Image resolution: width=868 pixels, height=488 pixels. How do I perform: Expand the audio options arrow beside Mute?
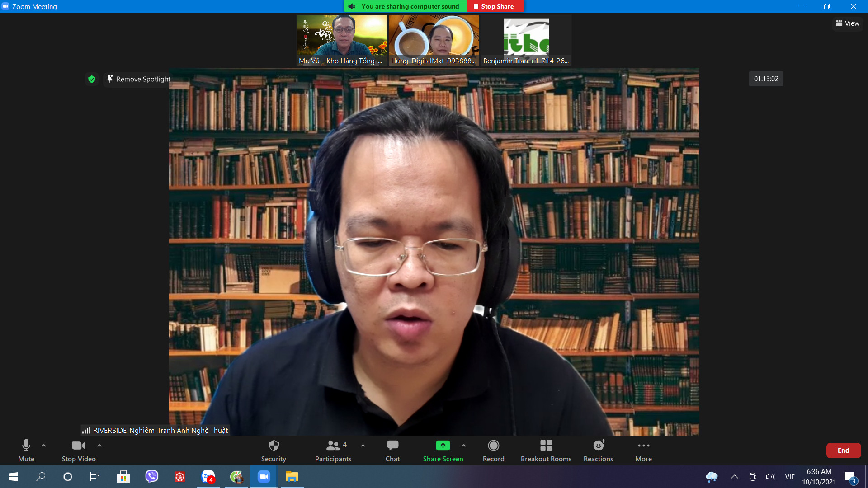tap(44, 446)
